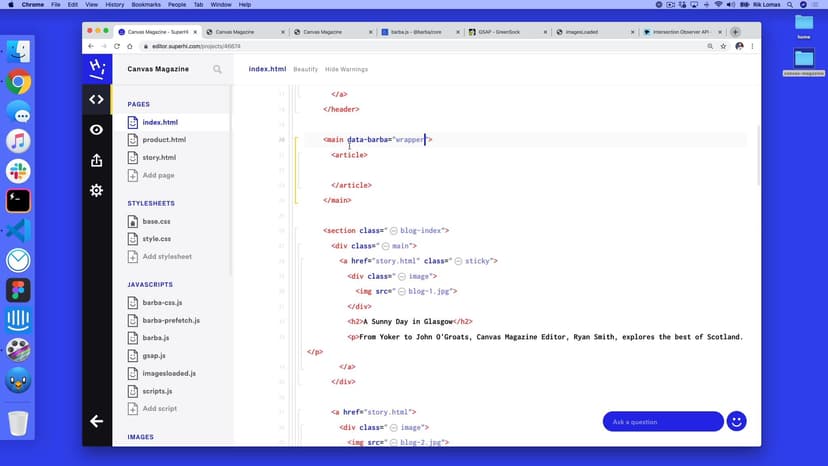Click the search magnifier beside Canvas Magazine
Image resolution: width=828 pixels, height=466 pixels.
click(x=217, y=70)
